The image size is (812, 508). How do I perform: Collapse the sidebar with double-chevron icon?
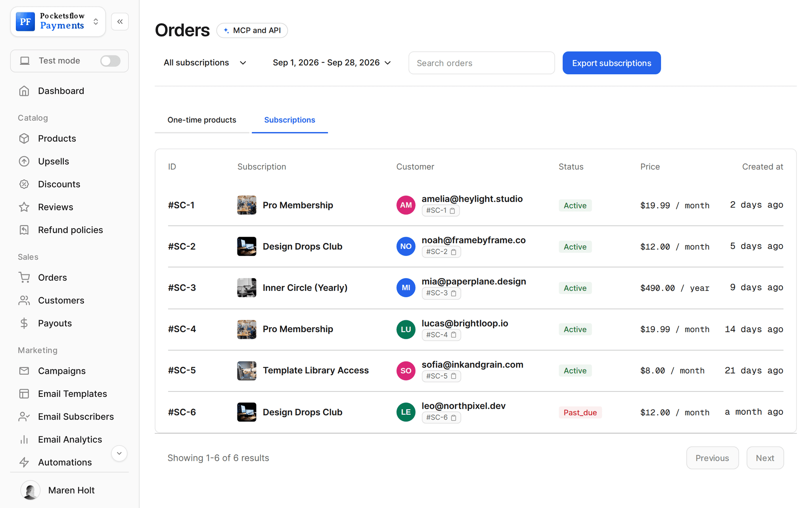click(x=120, y=21)
